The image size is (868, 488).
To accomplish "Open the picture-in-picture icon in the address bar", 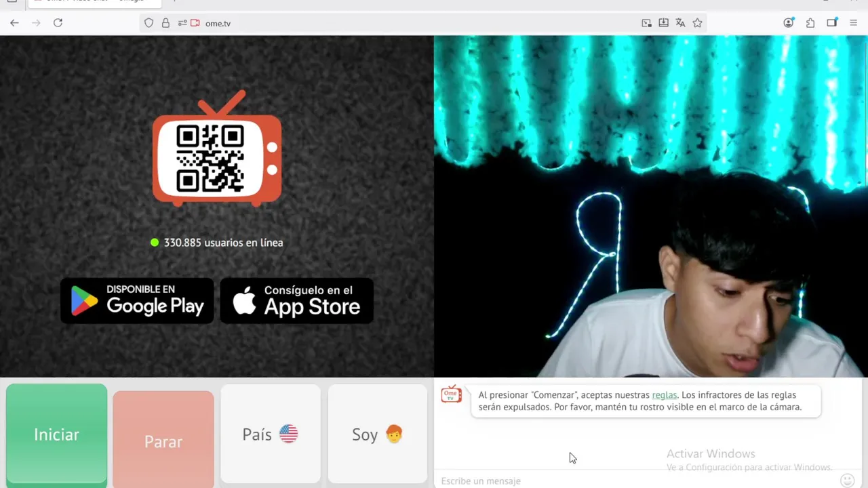I will pos(646,23).
